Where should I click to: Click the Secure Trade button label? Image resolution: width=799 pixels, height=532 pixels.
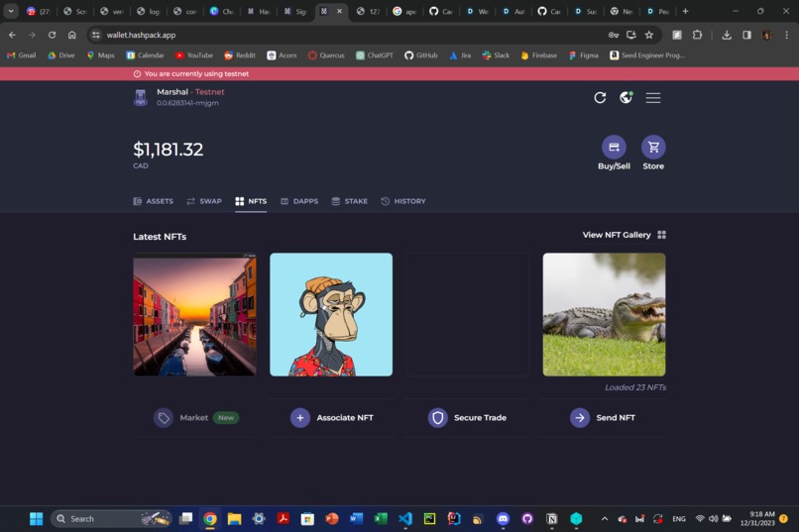(480, 418)
